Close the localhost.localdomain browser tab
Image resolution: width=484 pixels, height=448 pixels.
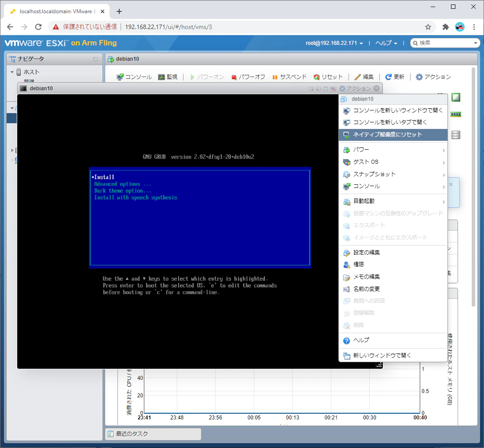point(103,11)
